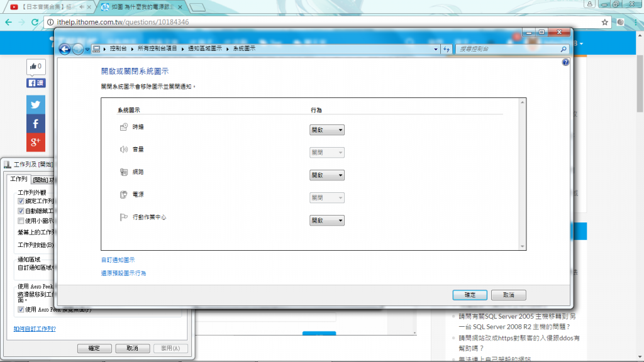Click scroll-up arrow of the system icons list

523,102
